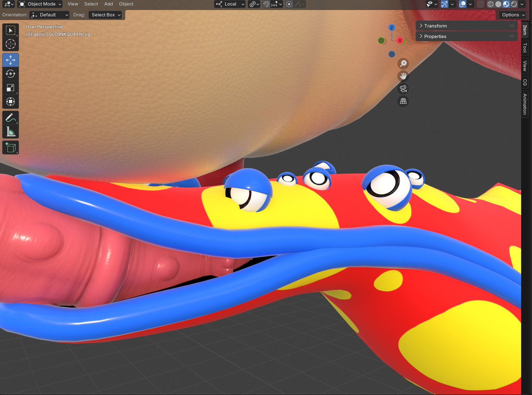Switch to the CG sidebar tab
The image size is (532, 395).
[x=524, y=82]
